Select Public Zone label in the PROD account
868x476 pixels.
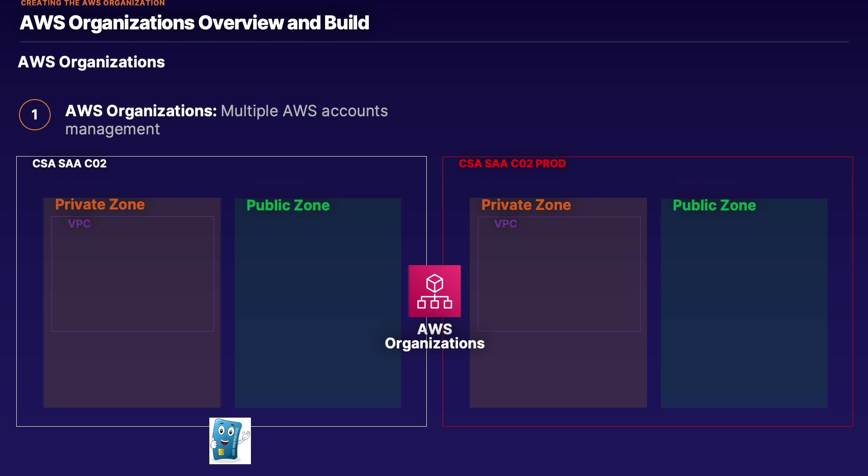714,205
